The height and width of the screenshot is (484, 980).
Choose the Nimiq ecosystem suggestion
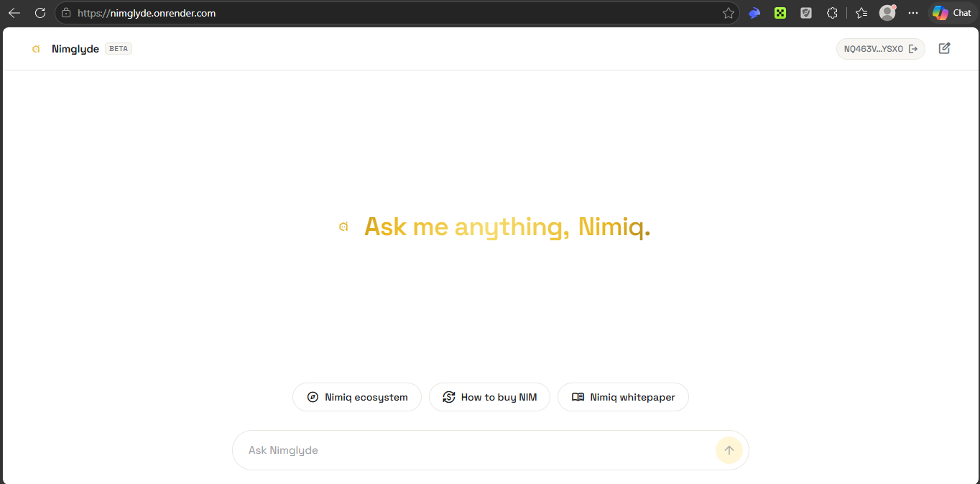tap(357, 397)
